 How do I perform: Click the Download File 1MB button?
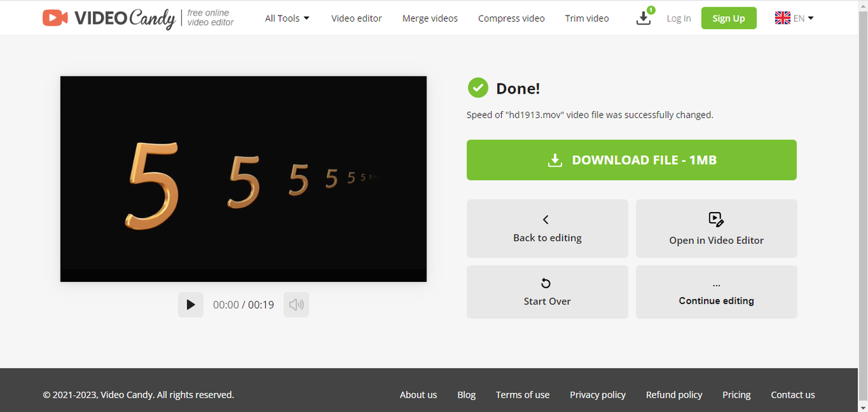point(631,160)
